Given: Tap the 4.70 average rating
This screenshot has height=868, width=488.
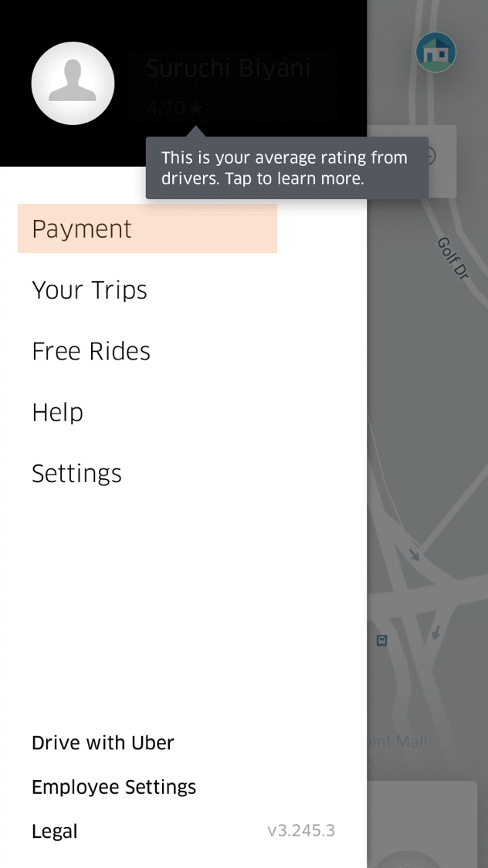Looking at the screenshot, I should coord(168,109).
